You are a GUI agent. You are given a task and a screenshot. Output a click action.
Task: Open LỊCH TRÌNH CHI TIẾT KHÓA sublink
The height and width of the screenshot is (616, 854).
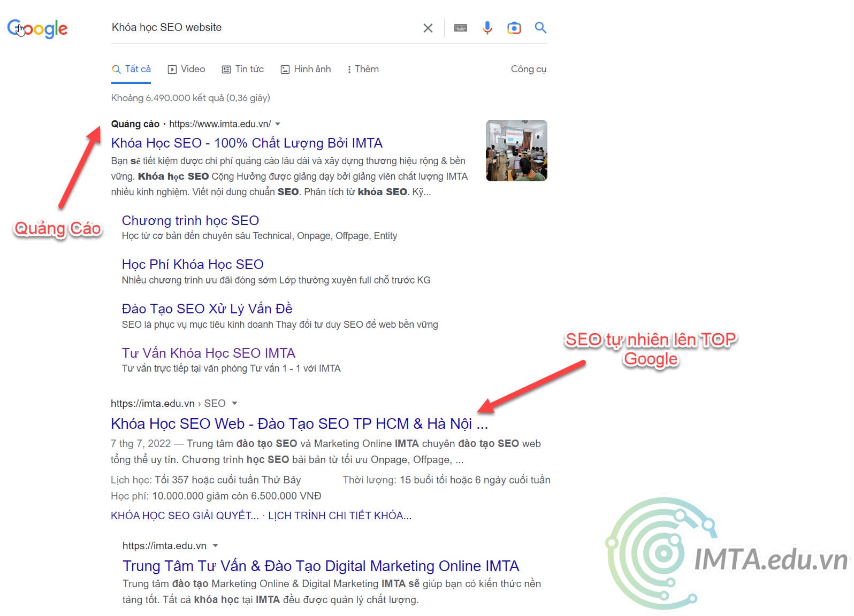coord(340,515)
